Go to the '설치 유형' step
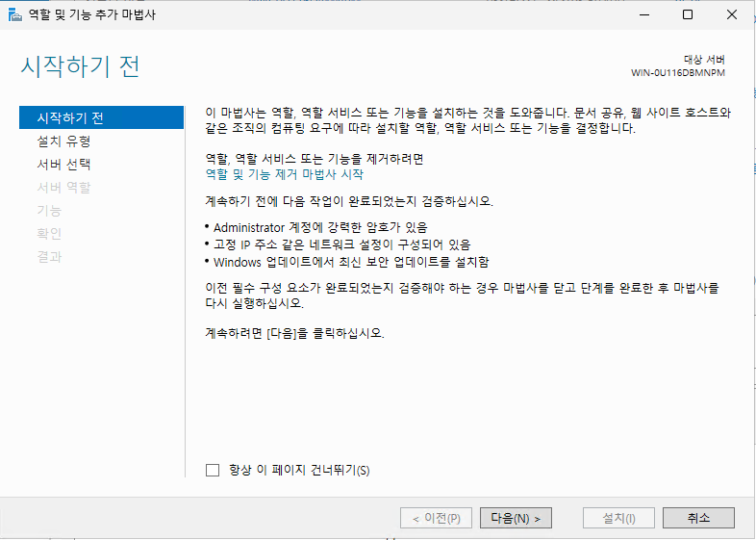This screenshot has width=756, height=540. click(x=63, y=141)
